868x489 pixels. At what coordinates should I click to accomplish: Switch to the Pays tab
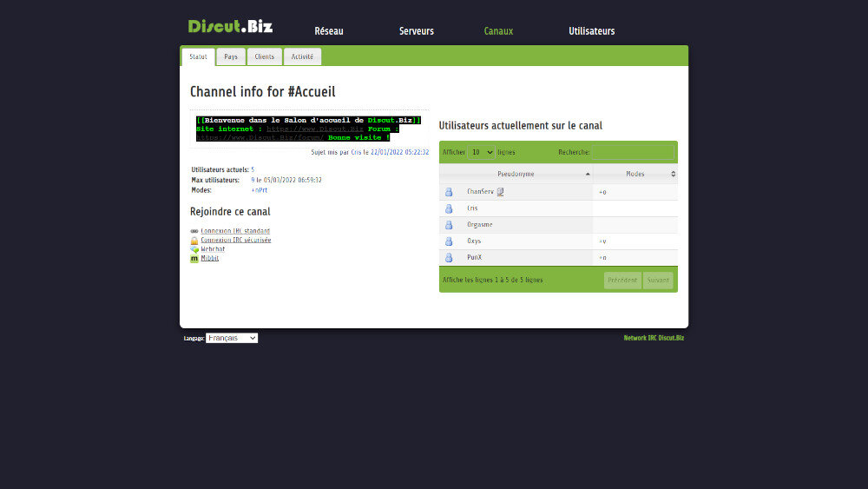(231, 56)
